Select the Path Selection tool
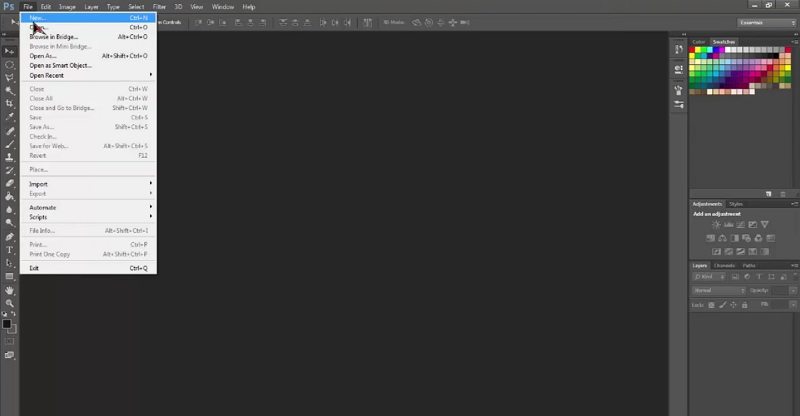This screenshot has height=416, width=800. 9,263
